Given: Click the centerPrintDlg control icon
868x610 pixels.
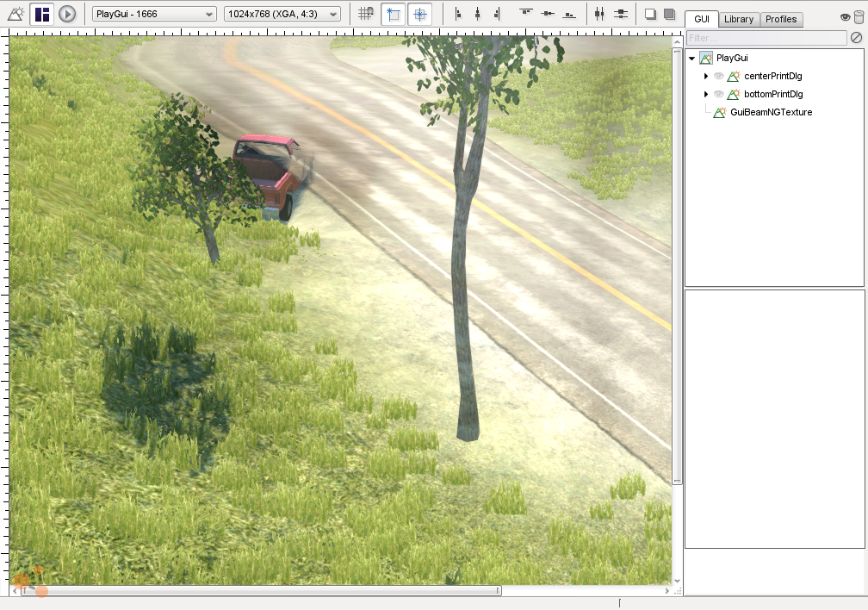Looking at the screenshot, I should [x=734, y=76].
